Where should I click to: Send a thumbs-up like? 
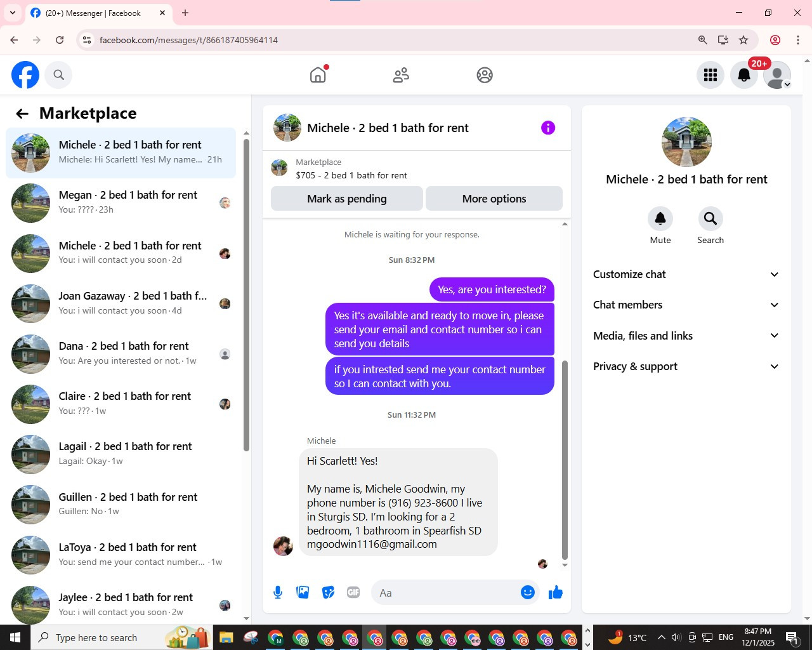click(x=556, y=592)
